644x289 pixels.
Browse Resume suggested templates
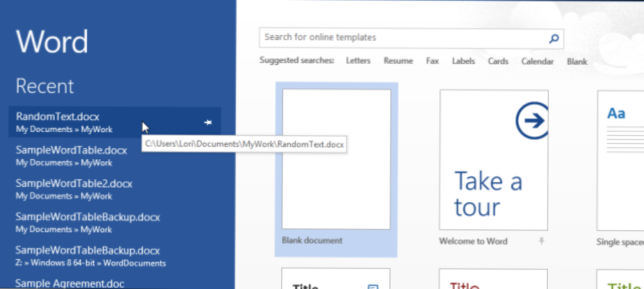(398, 61)
